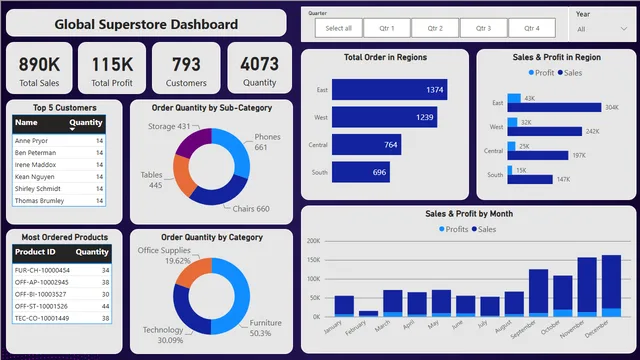Image resolution: width=640 pixels, height=360 pixels.
Task: Sort the Top 5 Customers Quantity column
Action: (x=85, y=122)
